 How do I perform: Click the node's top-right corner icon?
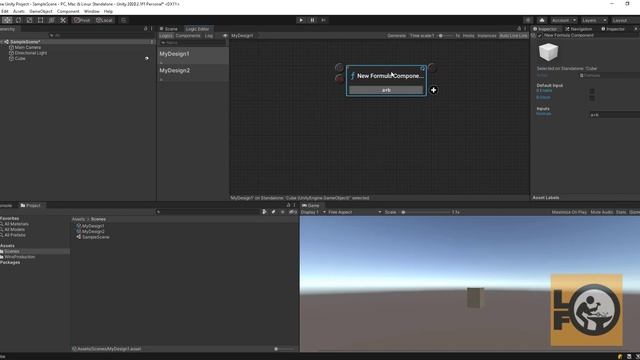coord(423,68)
